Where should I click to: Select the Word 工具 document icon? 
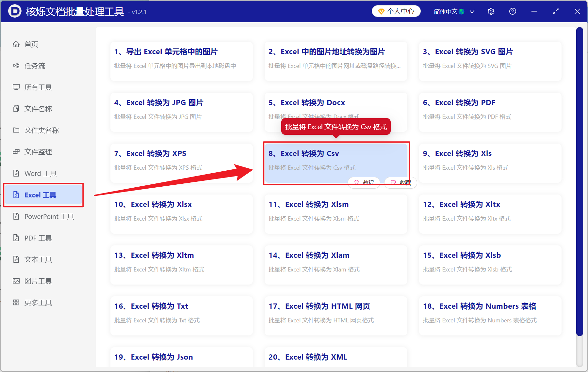(x=16, y=173)
